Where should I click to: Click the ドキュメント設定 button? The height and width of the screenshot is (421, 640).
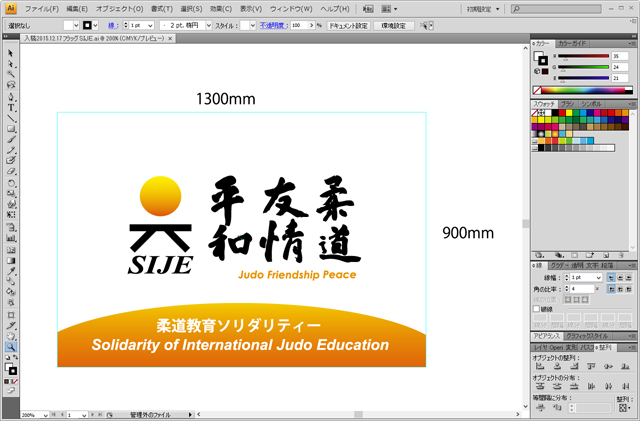pos(348,26)
